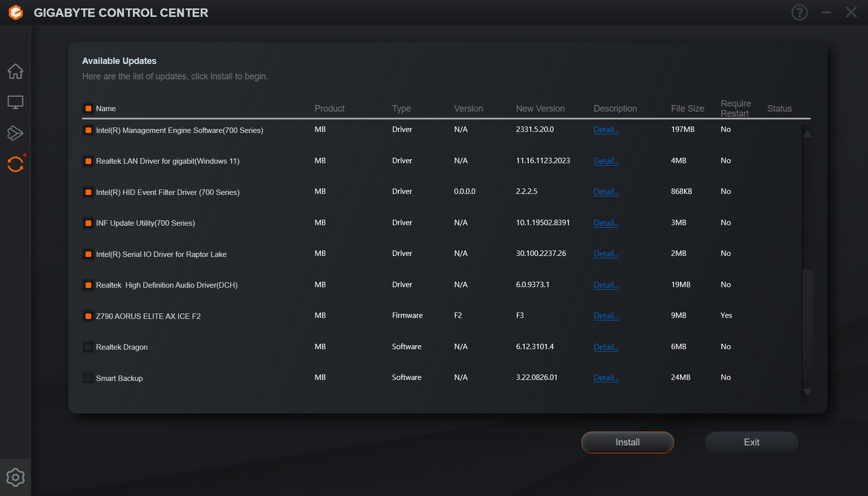Screen dimensions: 868x496
Task: Click the Firmware type cell
Action: [x=407, y=315]
